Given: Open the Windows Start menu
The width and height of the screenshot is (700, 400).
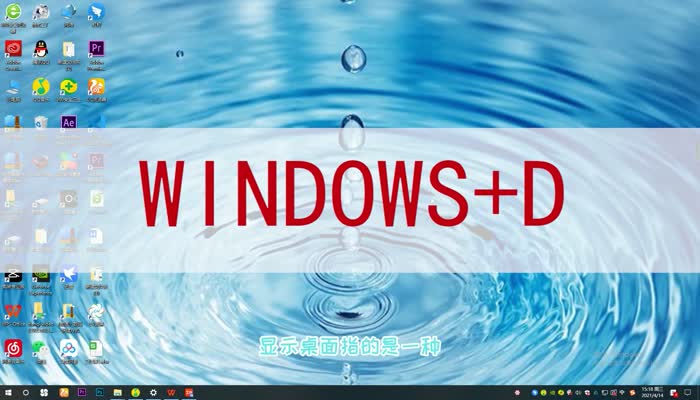Looking at the screenshot, I should tap(8, 393).
